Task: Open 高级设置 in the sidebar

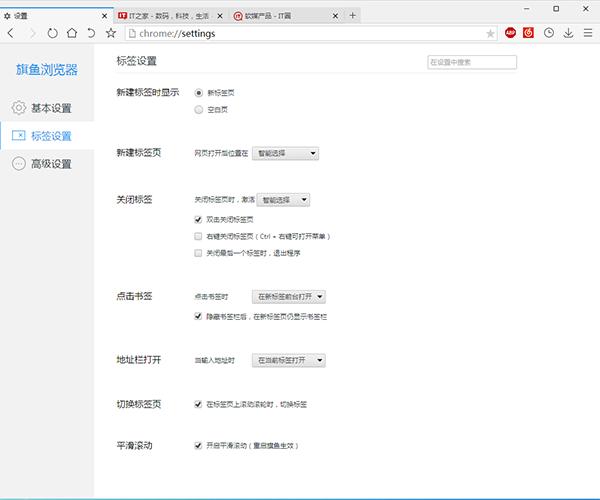Action: [50, 164]
